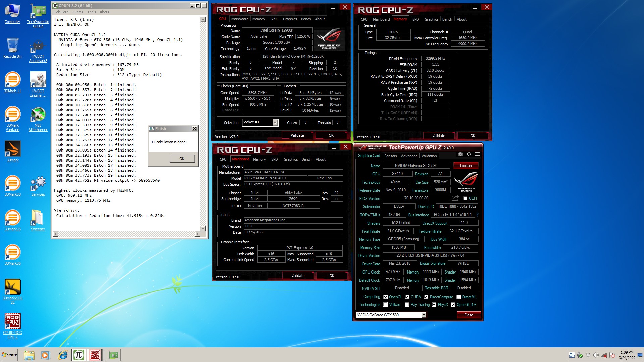Screen dimensions: 644x362
Task: Open Windows Explorer from taskbar
Action: coord(29,355)
